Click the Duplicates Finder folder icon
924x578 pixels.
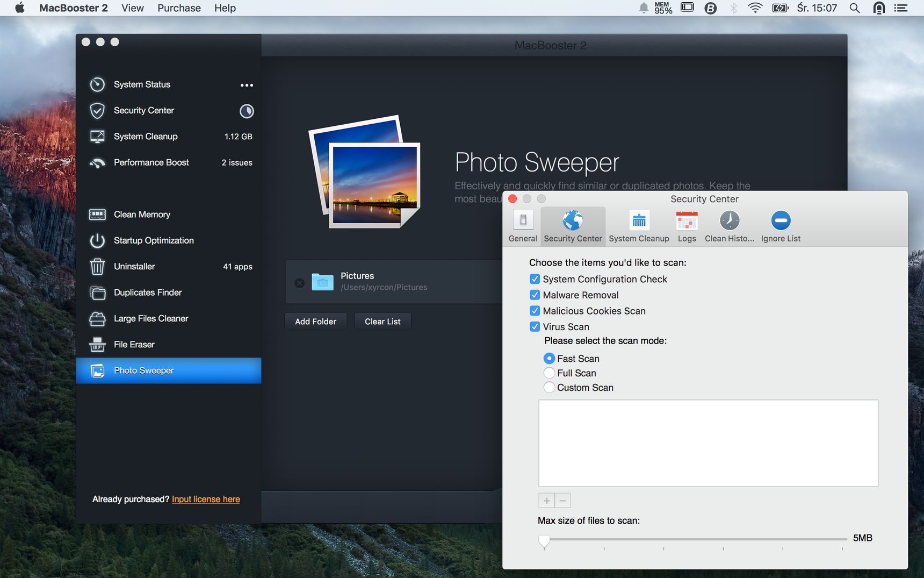point(97,292)
